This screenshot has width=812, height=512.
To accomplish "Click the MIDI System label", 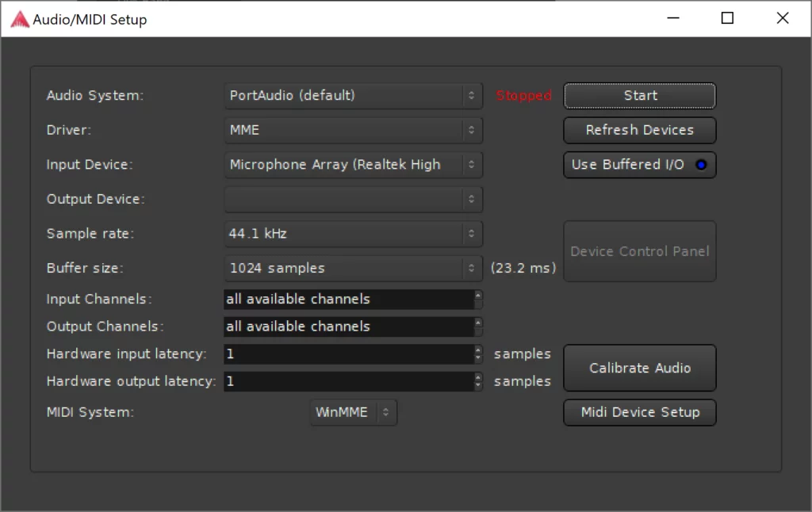I will tap(90, 413).
